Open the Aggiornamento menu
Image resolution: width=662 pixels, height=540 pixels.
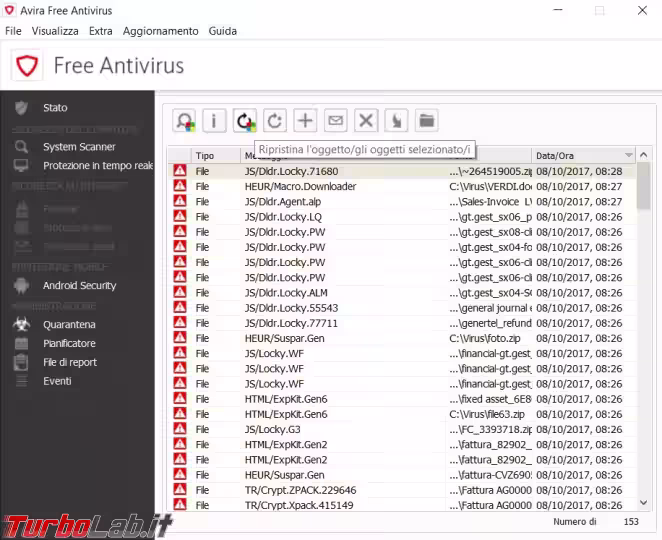tap(160, 31)
